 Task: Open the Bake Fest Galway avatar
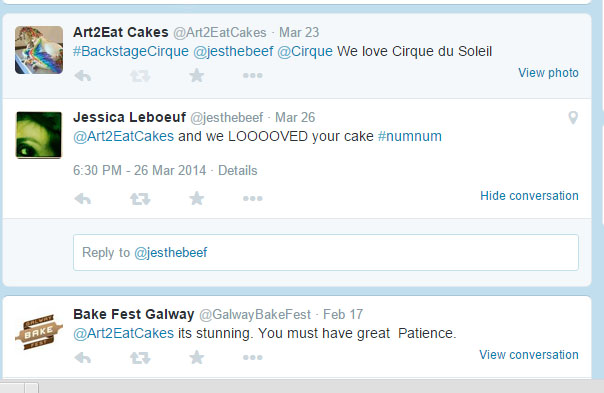tap(39, 332)
